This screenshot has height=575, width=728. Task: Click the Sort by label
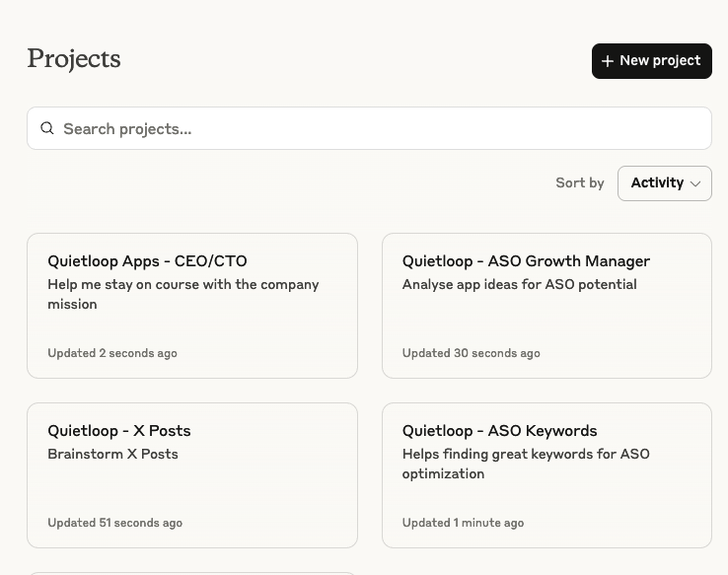coord(580,183)
